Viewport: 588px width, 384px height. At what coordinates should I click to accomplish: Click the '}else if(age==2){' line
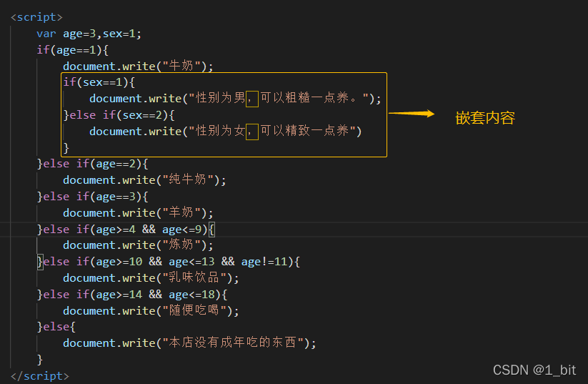pyautogui.click(x=93, y=164)
